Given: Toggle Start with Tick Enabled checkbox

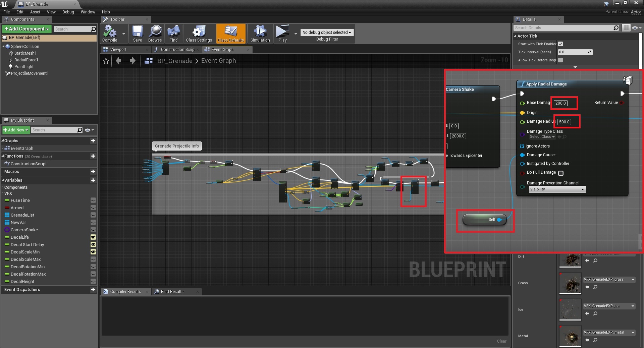Looking at the screenshot, I should (560, 44).
